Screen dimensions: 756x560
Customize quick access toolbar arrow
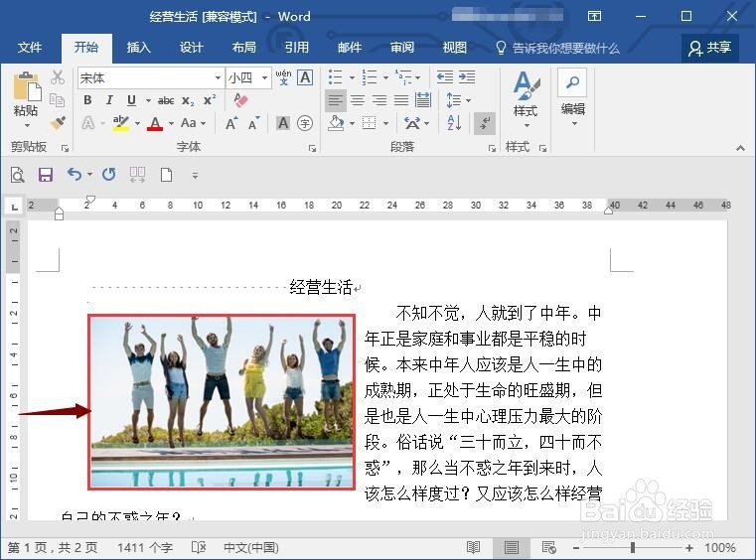tap(195, 176)
